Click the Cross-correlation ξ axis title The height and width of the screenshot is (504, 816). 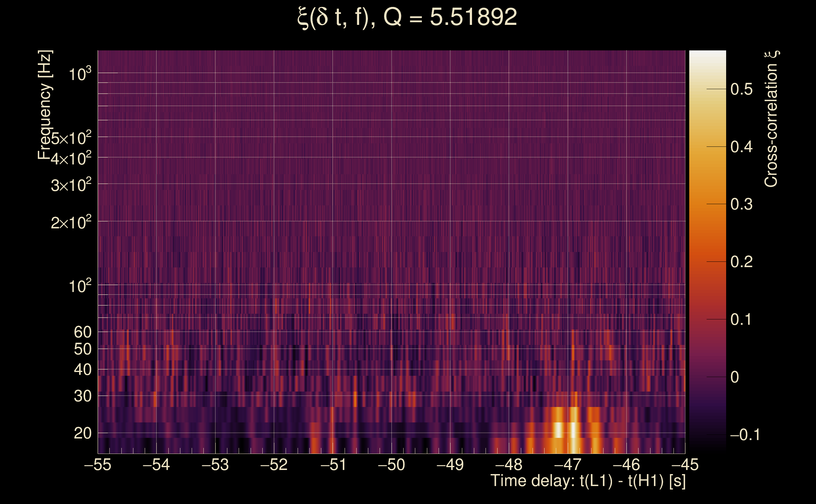tap(771, 119)
